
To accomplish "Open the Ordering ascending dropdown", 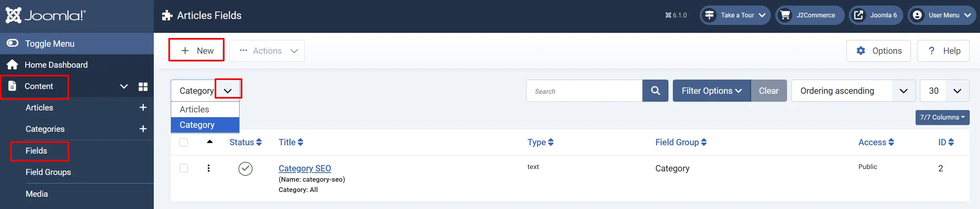I will click(x=853, y=91).
